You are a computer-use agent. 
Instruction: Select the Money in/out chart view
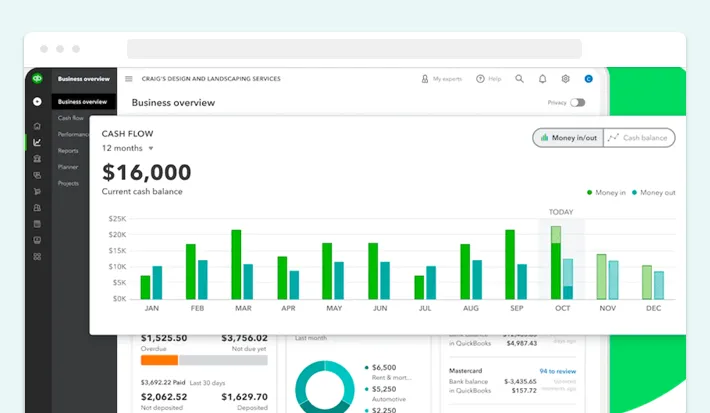coord(568,138)
